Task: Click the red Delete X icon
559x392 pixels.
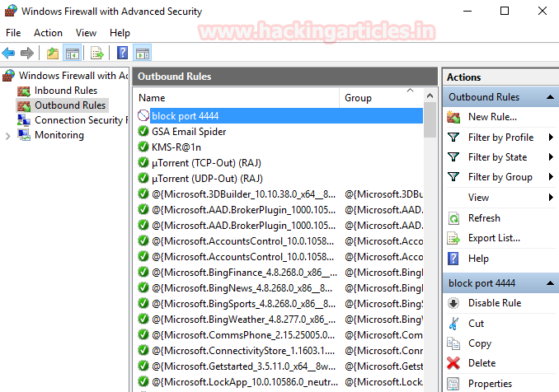Action: tap(453, 363)
